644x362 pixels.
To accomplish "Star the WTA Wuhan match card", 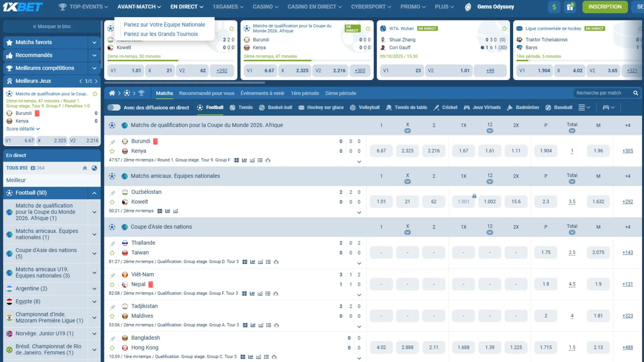I will coord(504,28).
